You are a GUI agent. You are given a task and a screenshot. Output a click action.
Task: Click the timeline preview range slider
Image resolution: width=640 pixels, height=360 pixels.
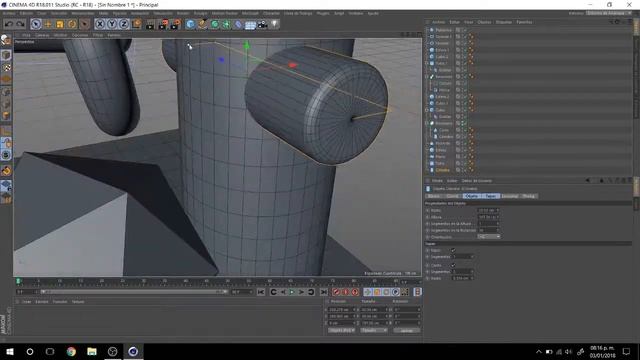point(133,292)
